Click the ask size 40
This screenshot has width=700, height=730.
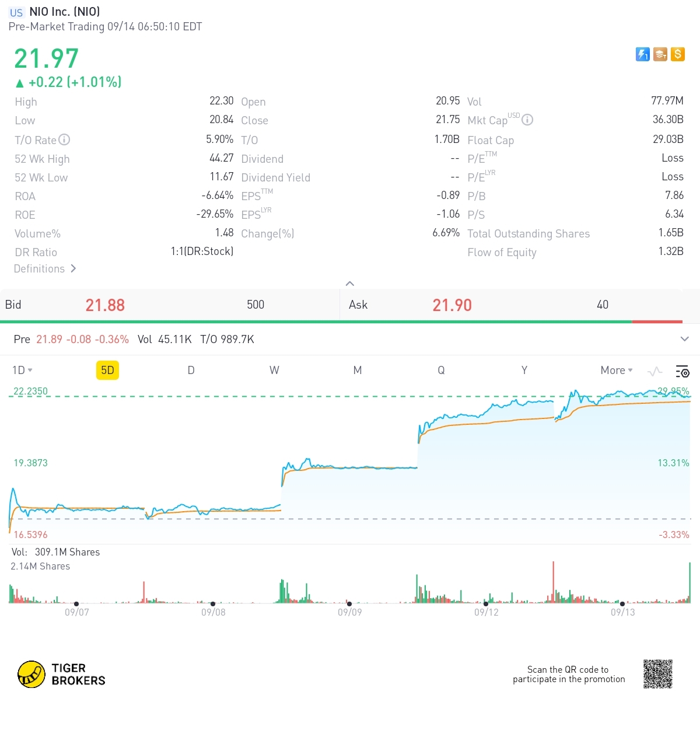point(603,305)
